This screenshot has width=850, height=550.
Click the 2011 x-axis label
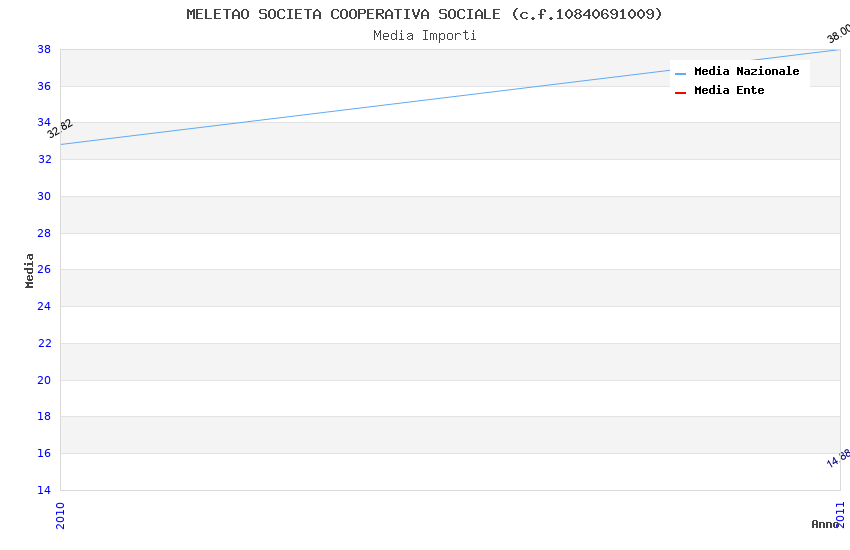tap(841, 515)
